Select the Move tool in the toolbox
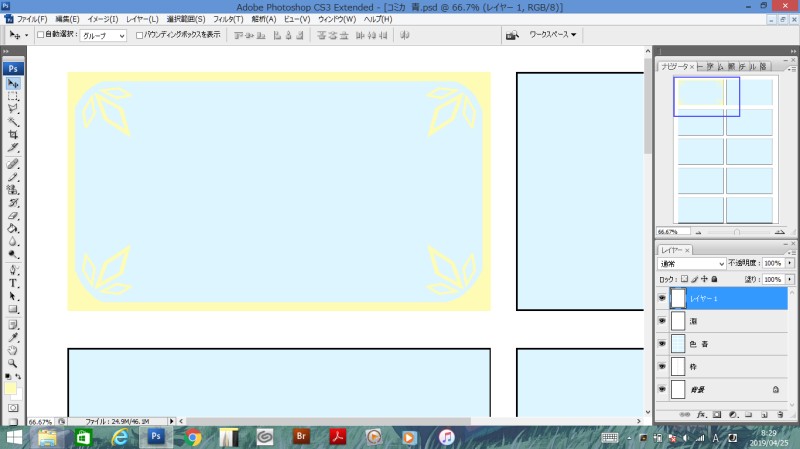Screen dimensions: 800x449 click(13, 83)
